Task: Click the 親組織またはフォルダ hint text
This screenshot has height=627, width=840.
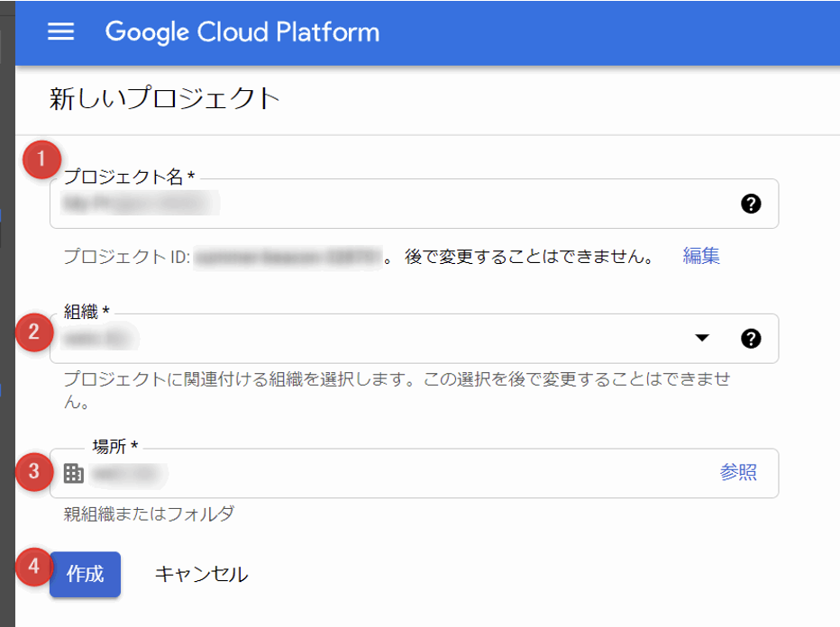Action: click(149, 514)
